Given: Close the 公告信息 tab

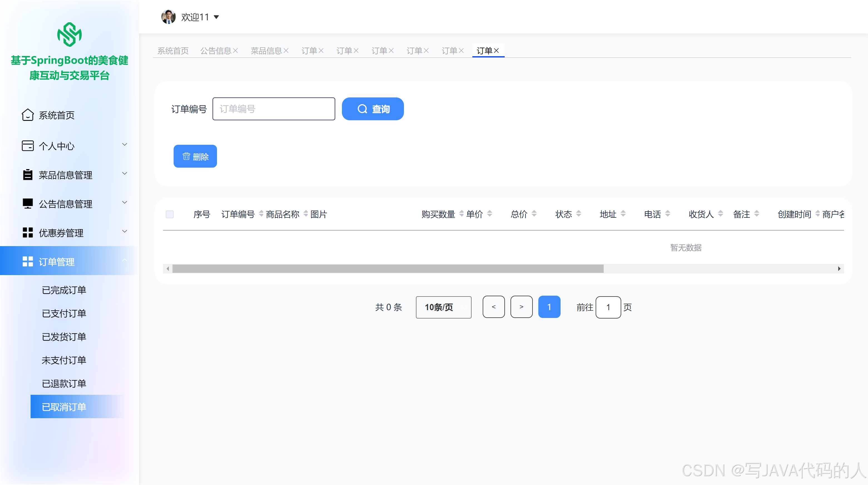Looking at the screenshot, I should [236, 51].
